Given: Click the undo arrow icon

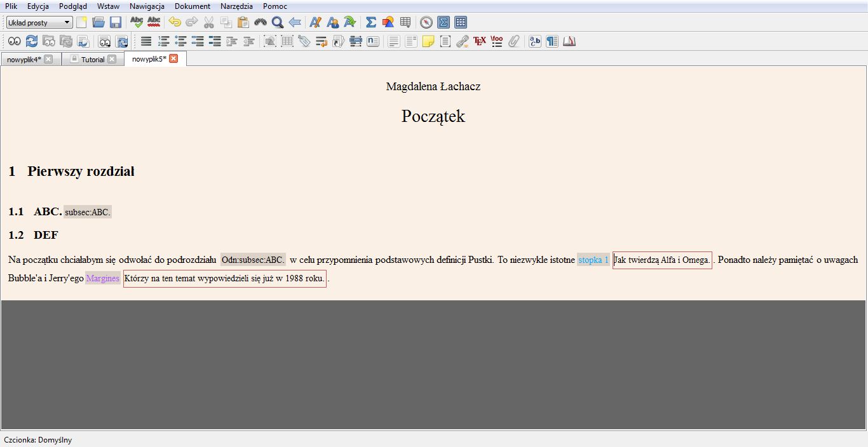Looking at the screenshot, I should pos(175,22).
